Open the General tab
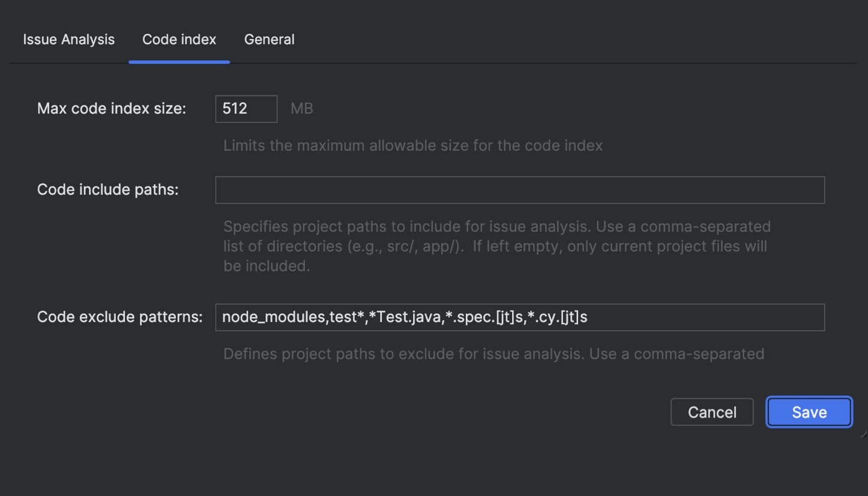868x496 pixels. click(269, 40)
